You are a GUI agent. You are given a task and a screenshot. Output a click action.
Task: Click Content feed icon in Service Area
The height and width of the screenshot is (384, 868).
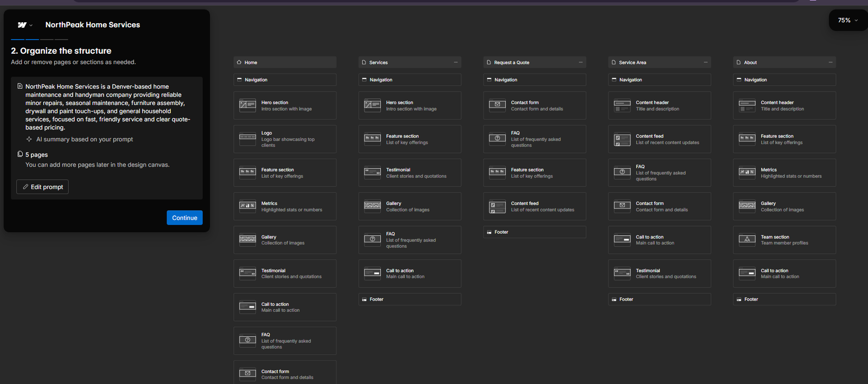point(622,139)
